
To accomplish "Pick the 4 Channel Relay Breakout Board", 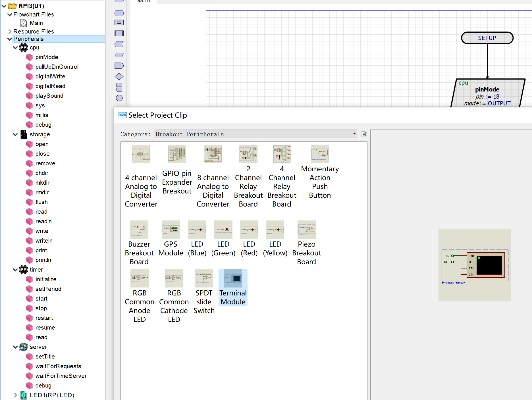I will click(x=282, y=176).
